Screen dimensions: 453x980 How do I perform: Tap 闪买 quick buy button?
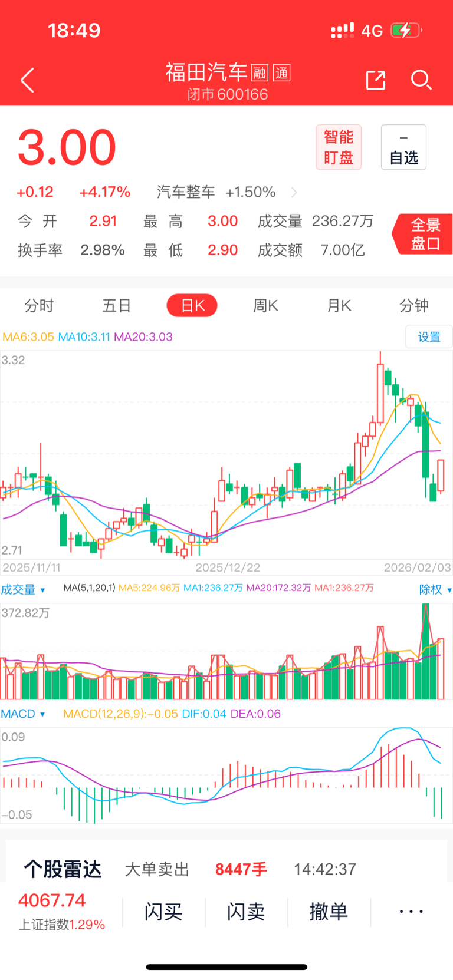pyautogui.click(x=163, y=912)
